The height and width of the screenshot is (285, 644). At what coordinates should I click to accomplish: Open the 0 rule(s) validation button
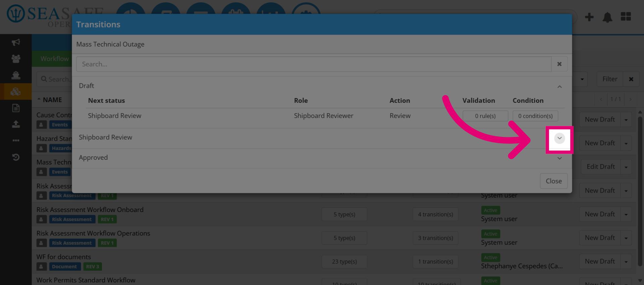coord(485,116)
